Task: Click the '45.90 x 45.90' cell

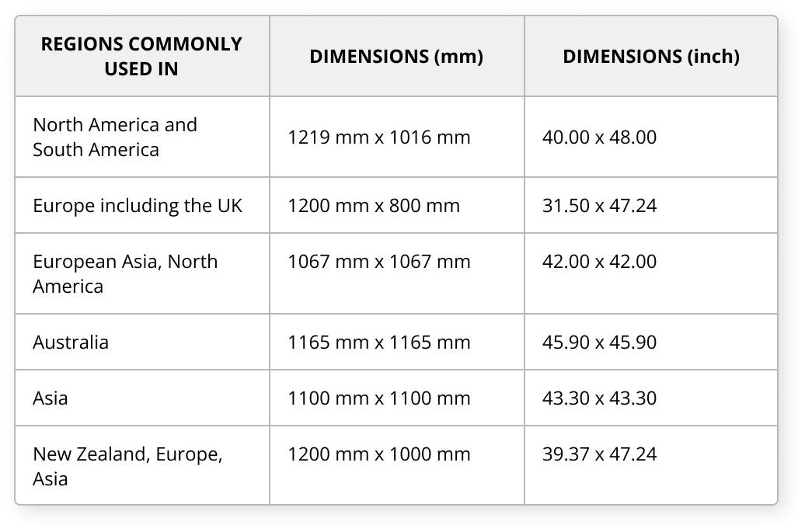Action: tap(599, 342)
